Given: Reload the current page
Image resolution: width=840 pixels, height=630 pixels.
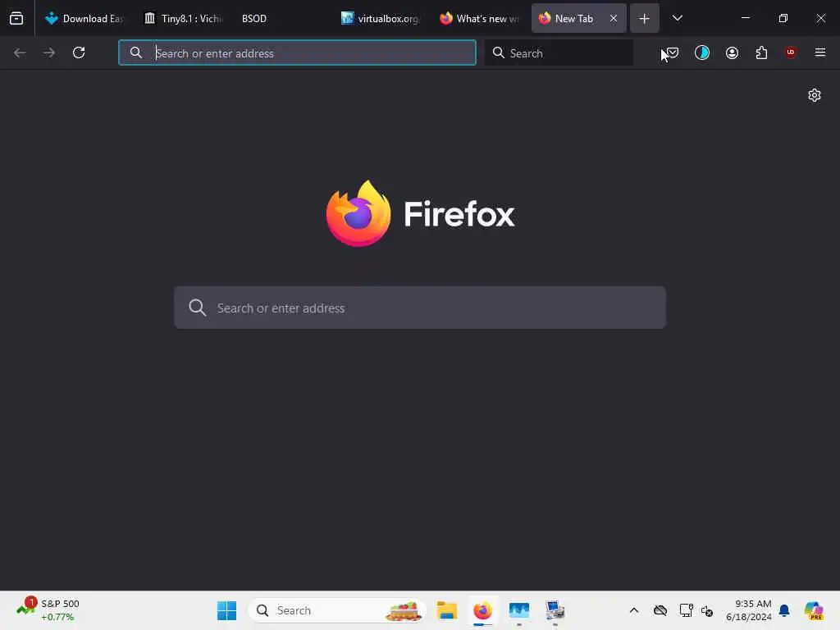Looking at the screenshot, I should (x=79, y=52).
